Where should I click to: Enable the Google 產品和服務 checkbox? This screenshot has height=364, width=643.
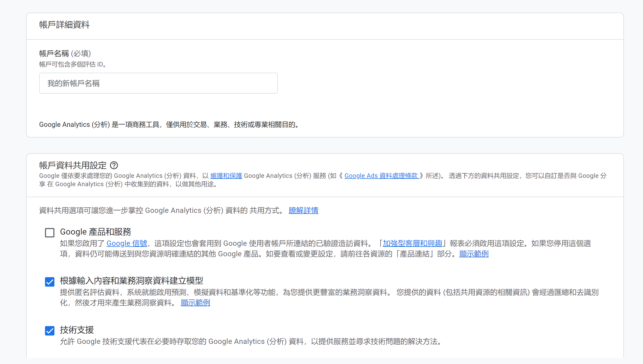coord(50,232)
